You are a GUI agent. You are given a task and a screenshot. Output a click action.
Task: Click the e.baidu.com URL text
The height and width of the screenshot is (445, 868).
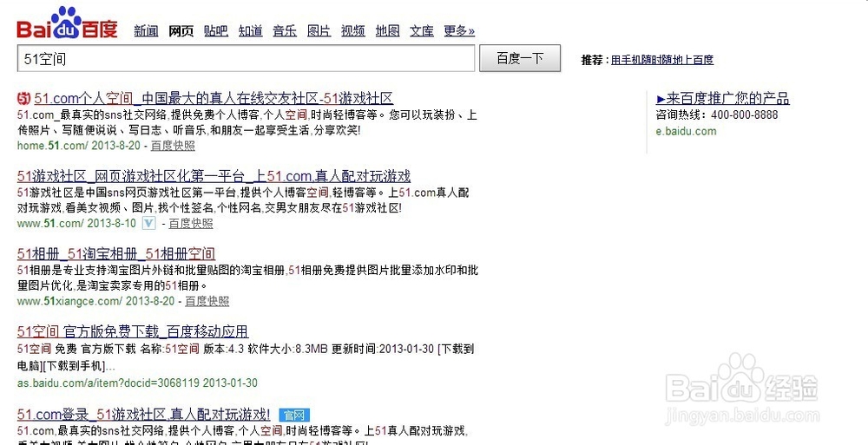[686, 131]
